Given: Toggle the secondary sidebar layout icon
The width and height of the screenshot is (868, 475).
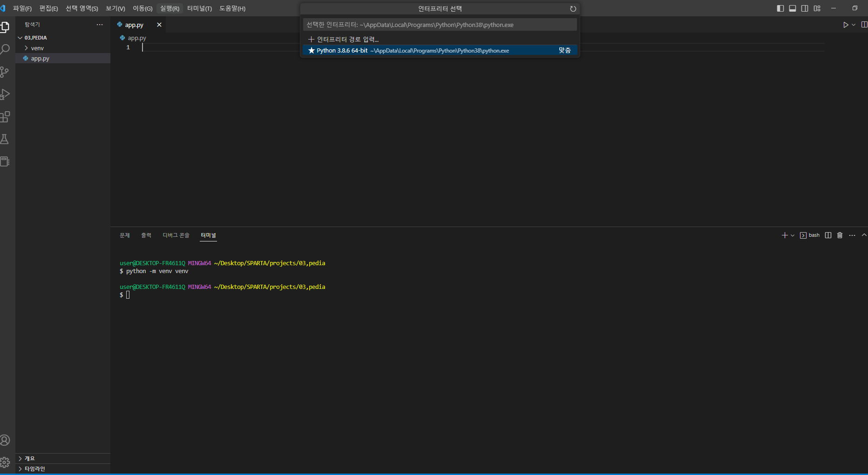Looking at the screenshot, I should pyautogui.click(x=805, y=8).
